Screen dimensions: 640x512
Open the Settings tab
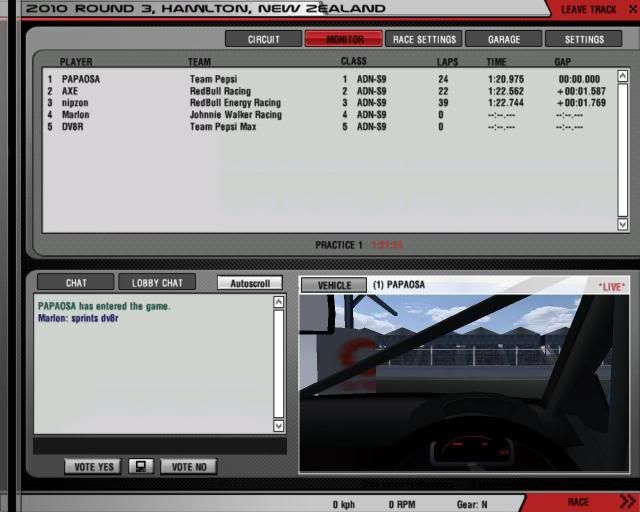pyautogui.click(x=584, y=39)
